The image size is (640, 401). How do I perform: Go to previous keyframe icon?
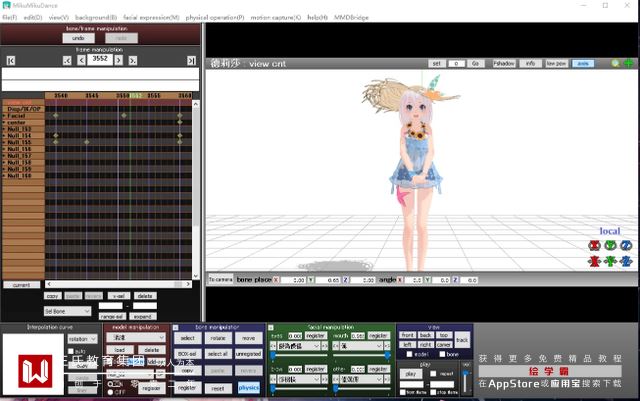(x=67, y=60)
